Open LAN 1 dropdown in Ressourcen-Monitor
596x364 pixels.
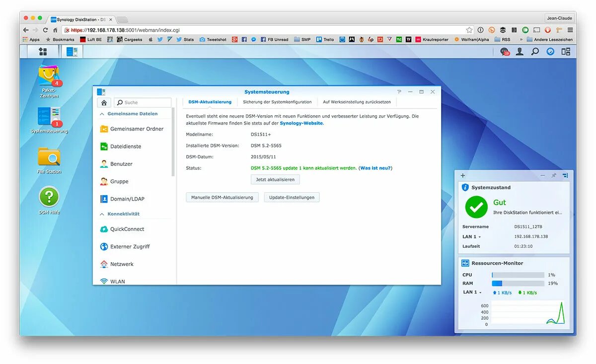[472, 292]
